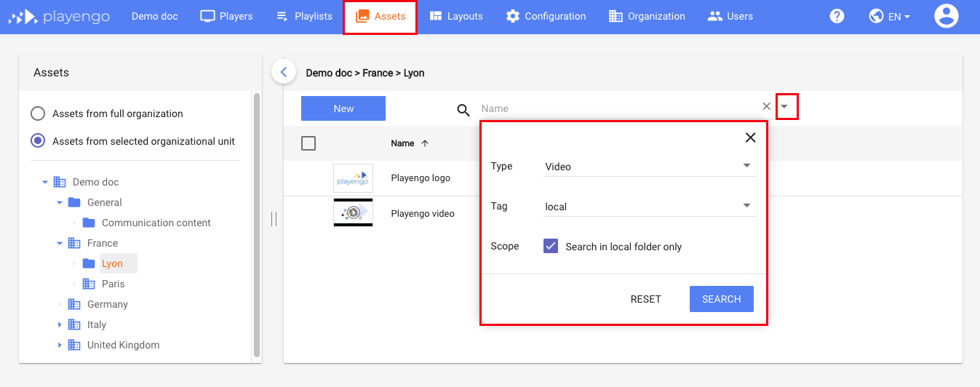Viewport: 980px width, 387px height.
Task: Click the France organization icon
Action: [74, 243]
